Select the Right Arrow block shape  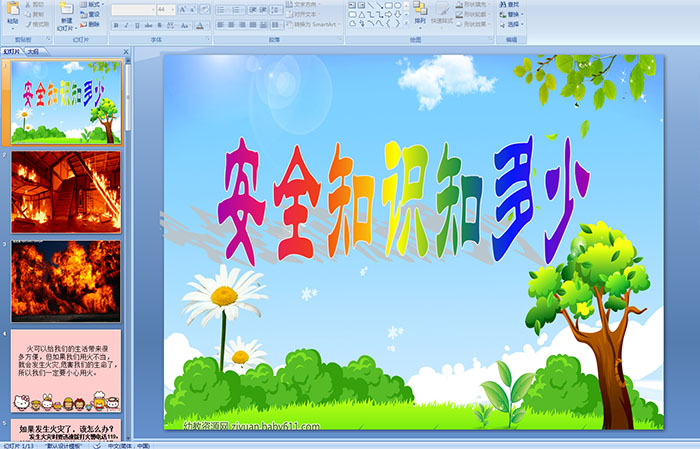pyautogui.click(x=388, y=14)
